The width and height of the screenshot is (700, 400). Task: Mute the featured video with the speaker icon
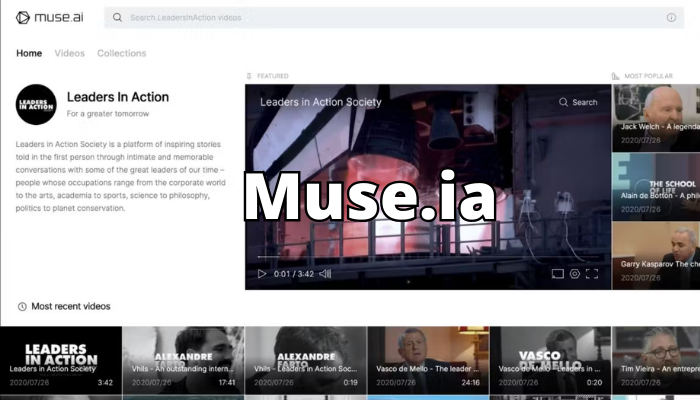coord(325,274)
